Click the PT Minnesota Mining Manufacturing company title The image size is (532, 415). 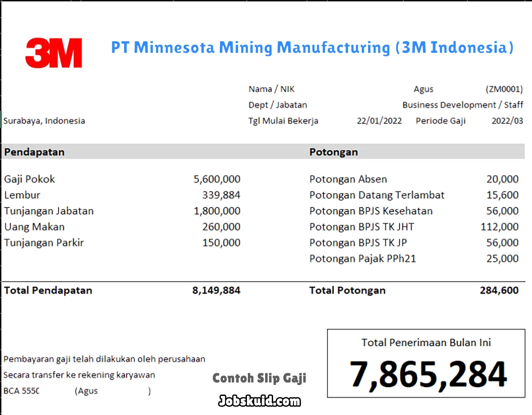pyautogui.click(x=312, y=47)
